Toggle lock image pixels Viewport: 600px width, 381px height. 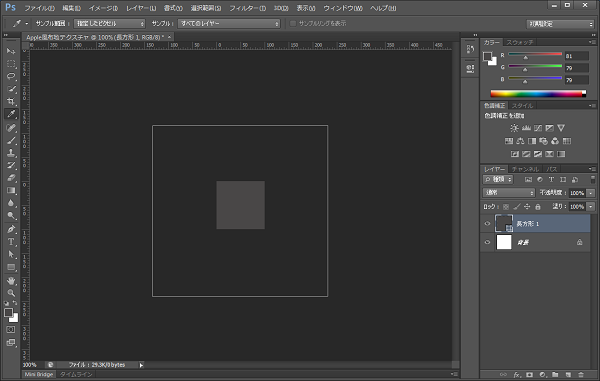[517, 207]
